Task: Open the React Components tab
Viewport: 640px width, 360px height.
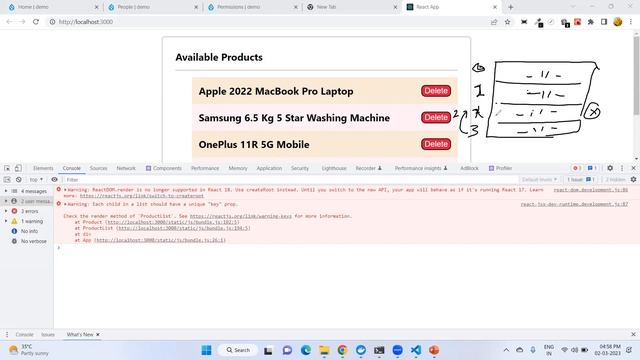Action: (x=164, y=168)
